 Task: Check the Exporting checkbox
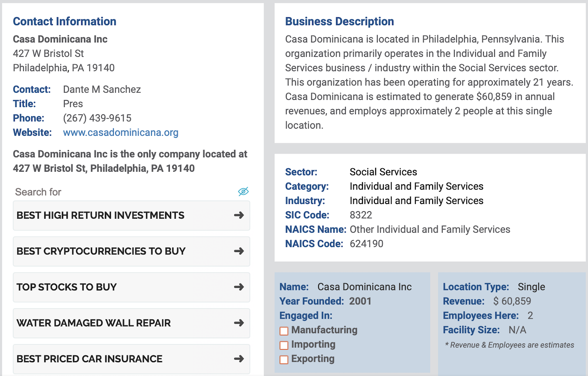(x=284, y=360)
